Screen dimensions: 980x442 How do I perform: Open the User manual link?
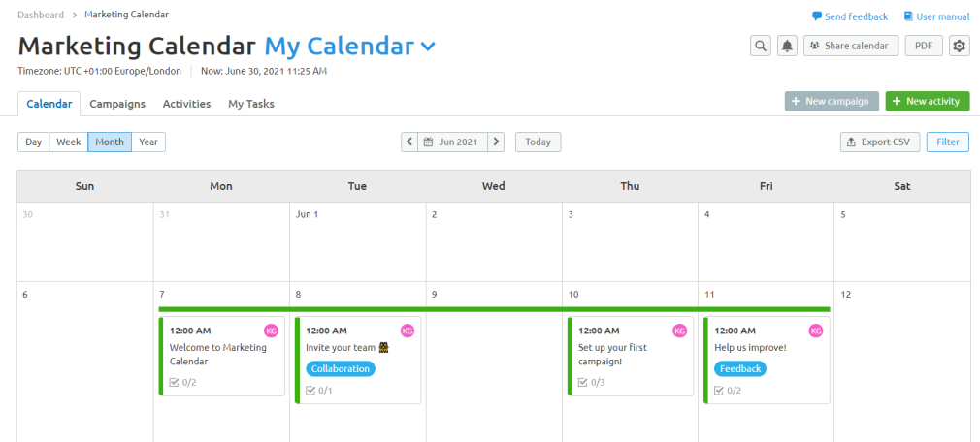937,16
